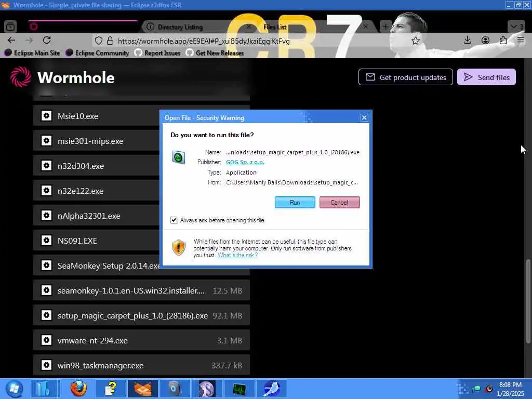Open the help question-mark taskbar icon
The width and height of the screenshot is (532, 399).
[x=111, y=389]
